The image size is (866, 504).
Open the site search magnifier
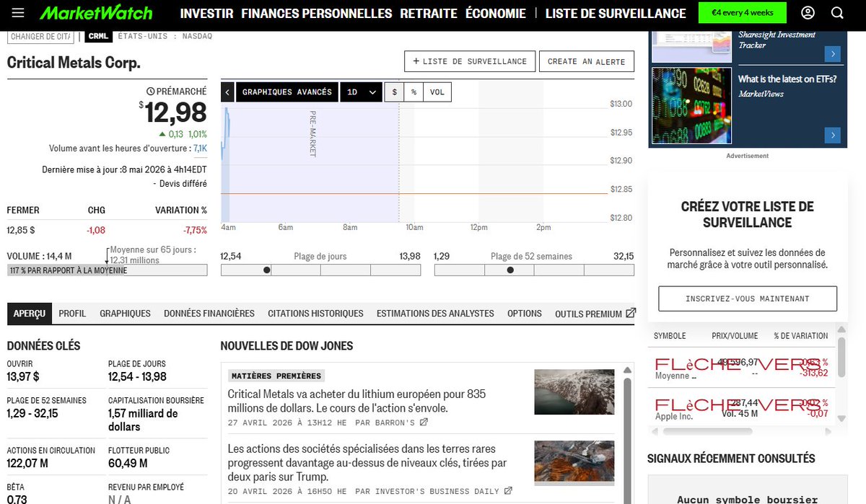(837, 13)
